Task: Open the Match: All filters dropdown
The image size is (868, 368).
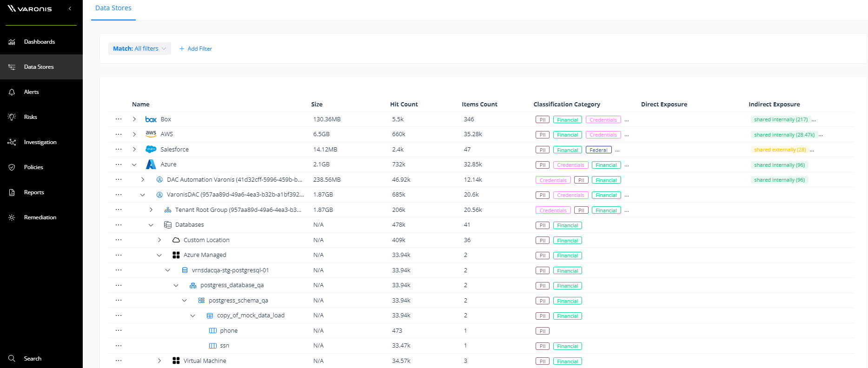Action: click(139, 49)
